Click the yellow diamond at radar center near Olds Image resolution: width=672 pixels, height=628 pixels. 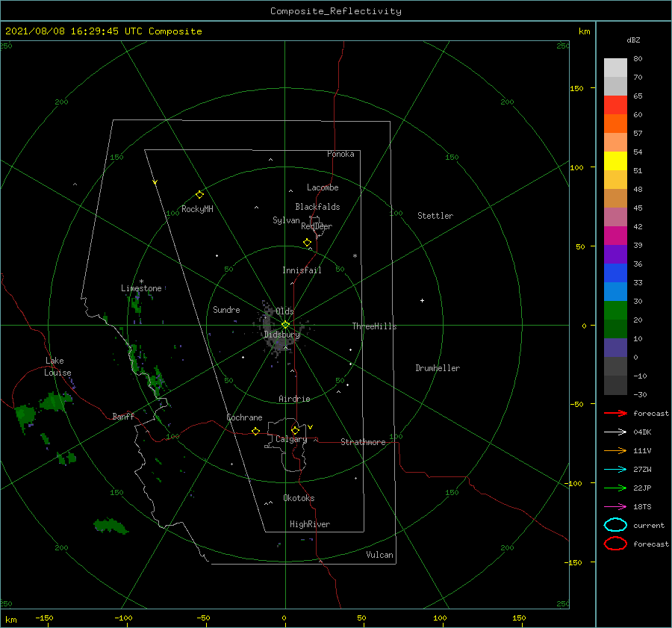tap(285, 325)
